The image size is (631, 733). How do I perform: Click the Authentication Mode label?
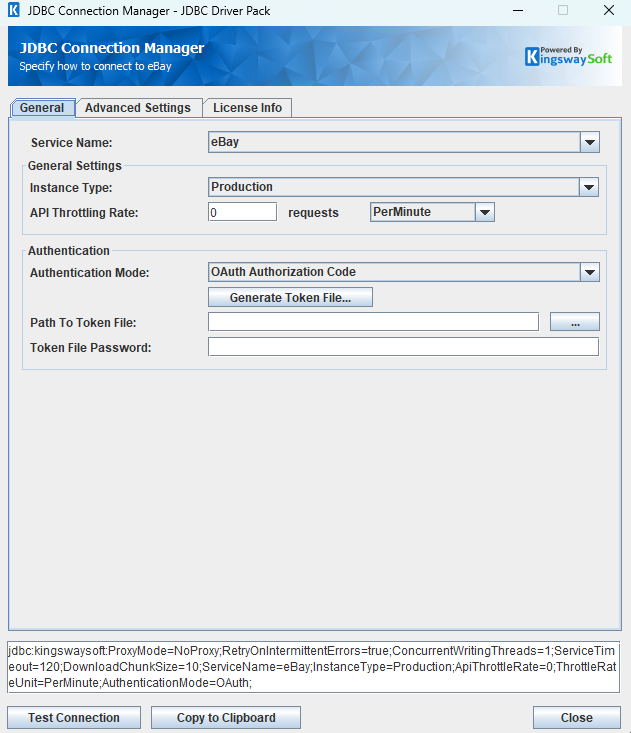click(x=90, y=273)
